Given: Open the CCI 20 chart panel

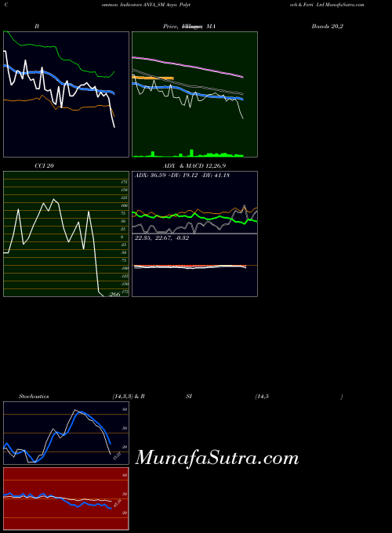Looking at the screenshot, I should (67, 234).
